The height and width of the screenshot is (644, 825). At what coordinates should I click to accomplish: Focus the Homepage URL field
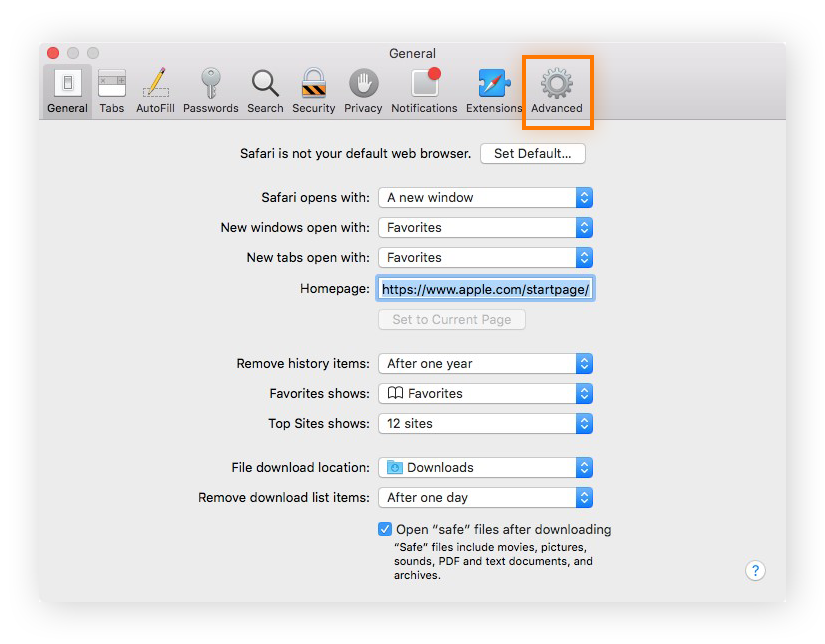click(x=485, y=289)
